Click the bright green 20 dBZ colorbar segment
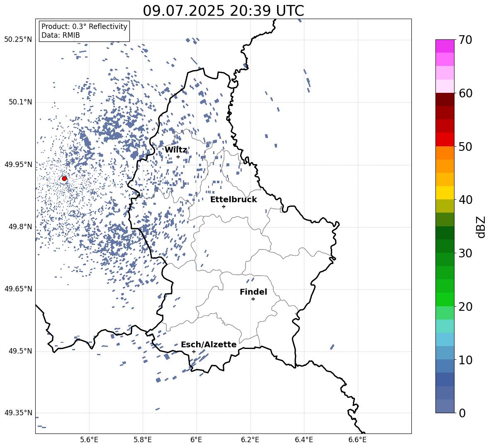The width and height of the screenshot is (491, 448). 445,299
